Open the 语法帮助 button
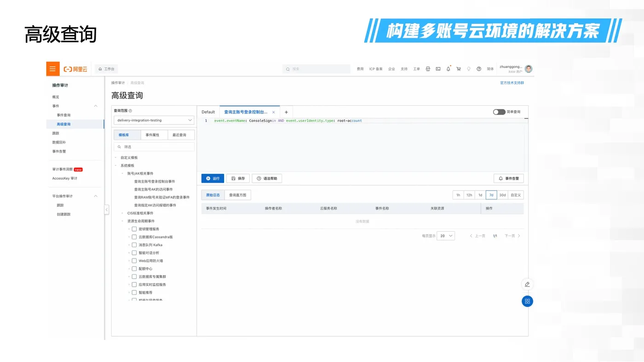 pyautogui.click(x=267, y=178)
